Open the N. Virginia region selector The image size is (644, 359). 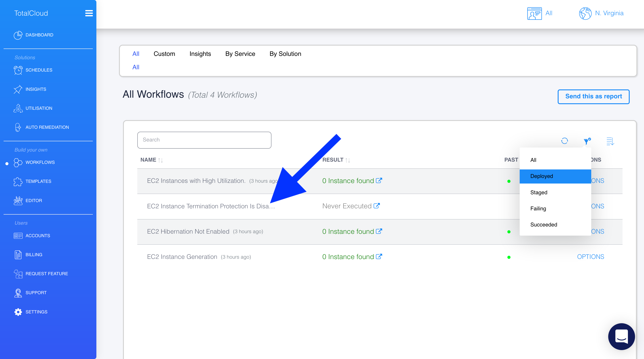point(601,13)
